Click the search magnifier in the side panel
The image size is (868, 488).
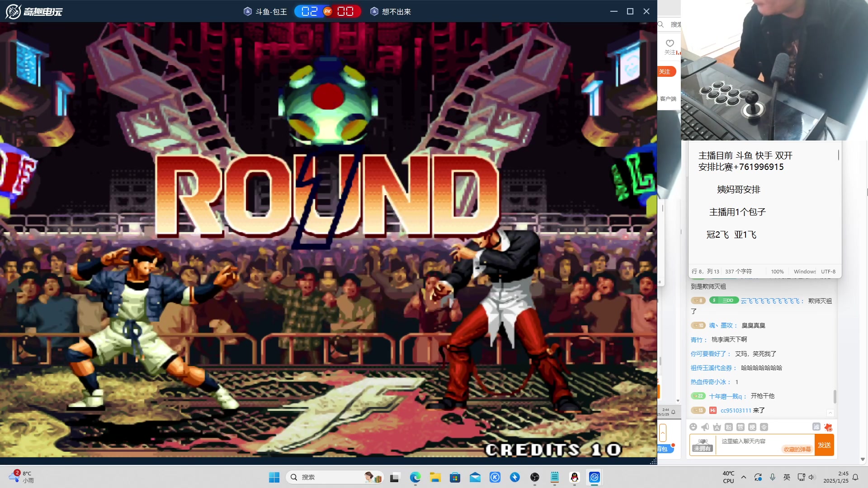pos(661,24)
